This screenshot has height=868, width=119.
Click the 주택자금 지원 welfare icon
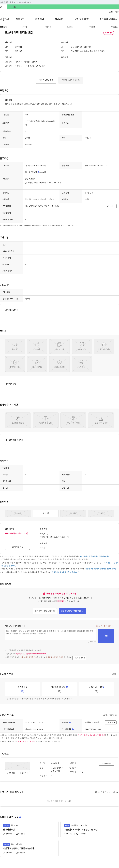(x=15, y=364)
